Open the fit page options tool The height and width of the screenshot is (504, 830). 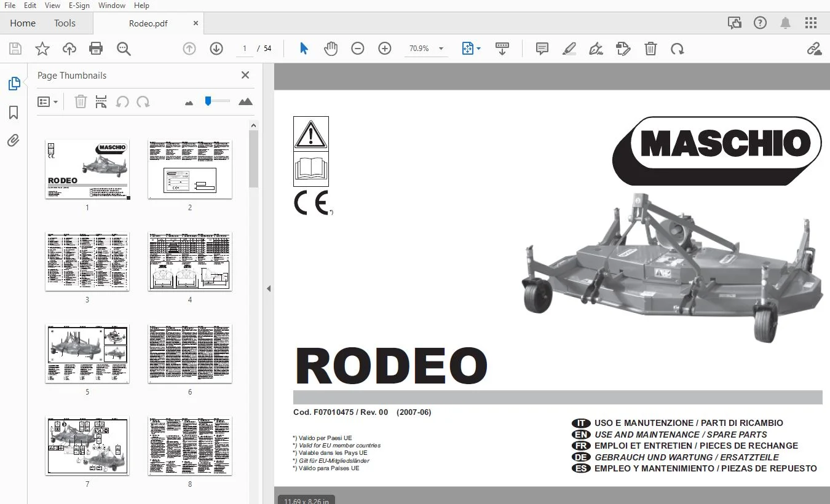tap(471, 49)
